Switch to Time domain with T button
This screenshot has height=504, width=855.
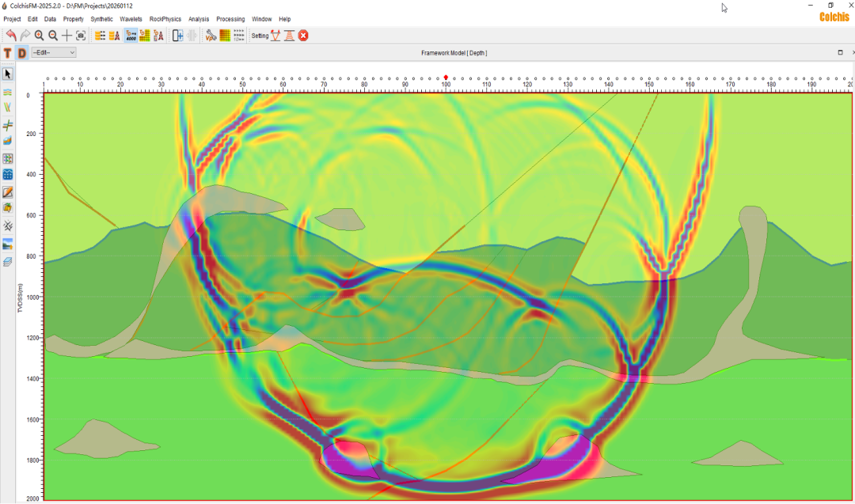click(8, 53)
